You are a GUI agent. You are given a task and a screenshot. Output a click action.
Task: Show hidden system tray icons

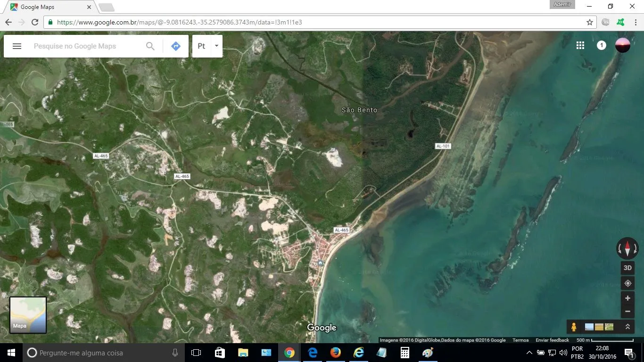point(529,353)
